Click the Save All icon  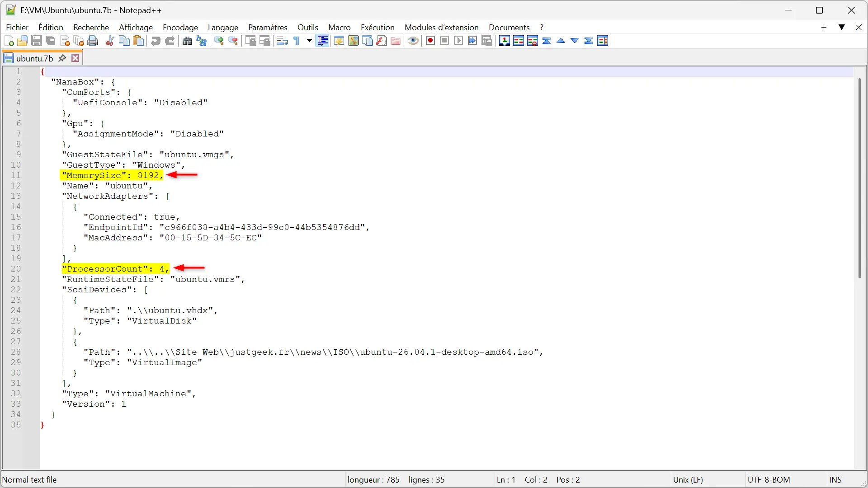pyautogui.click(x=51, y=41)
